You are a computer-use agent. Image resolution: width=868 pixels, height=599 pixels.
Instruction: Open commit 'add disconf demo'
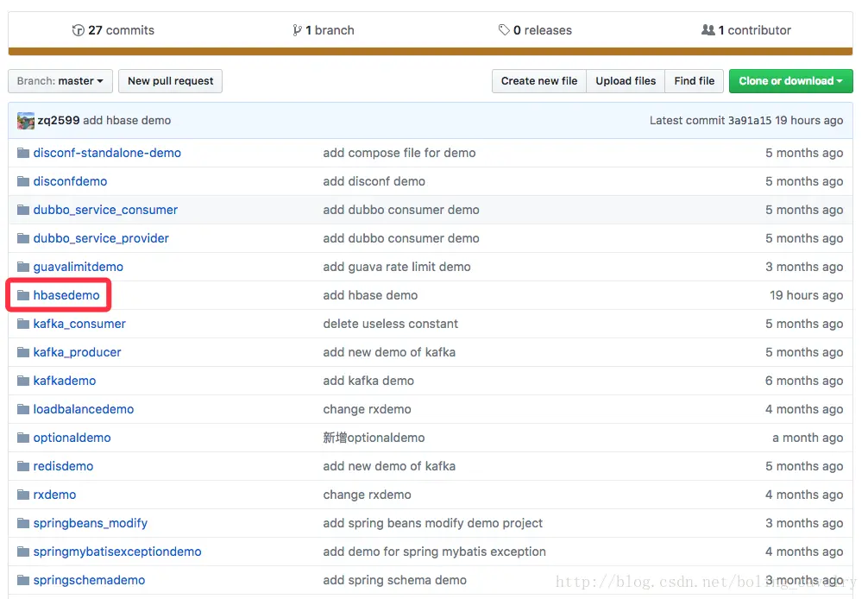tap(374, 181)
